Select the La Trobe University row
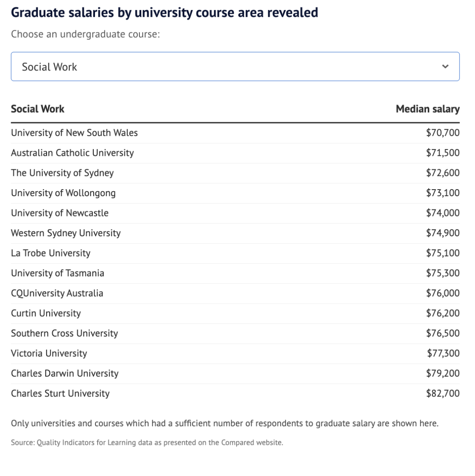This screenshot has height=476, width=475. (x=51, y=253)
